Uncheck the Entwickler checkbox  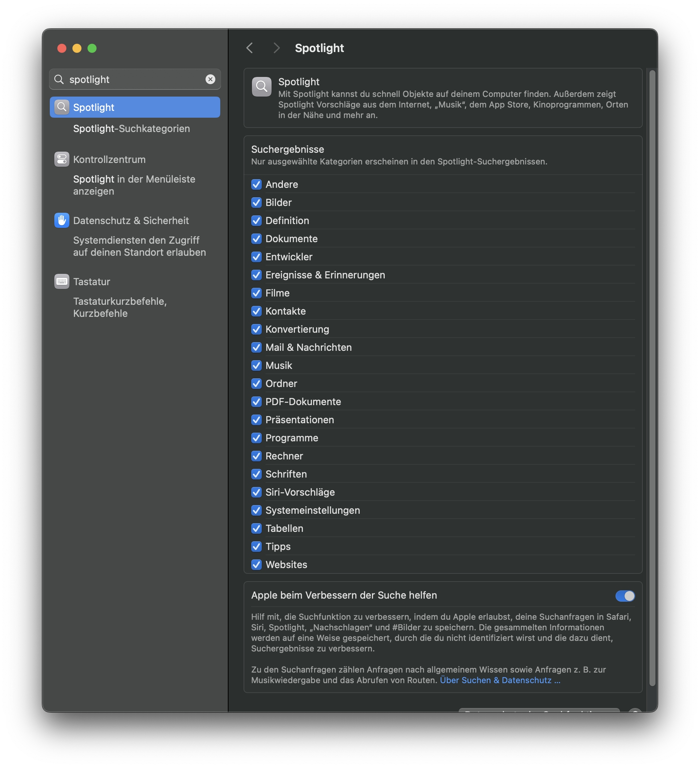point(257,257)
